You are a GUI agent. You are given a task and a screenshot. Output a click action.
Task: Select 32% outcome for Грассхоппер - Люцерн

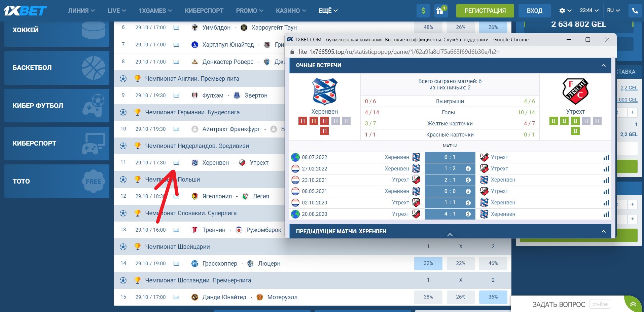428,264
